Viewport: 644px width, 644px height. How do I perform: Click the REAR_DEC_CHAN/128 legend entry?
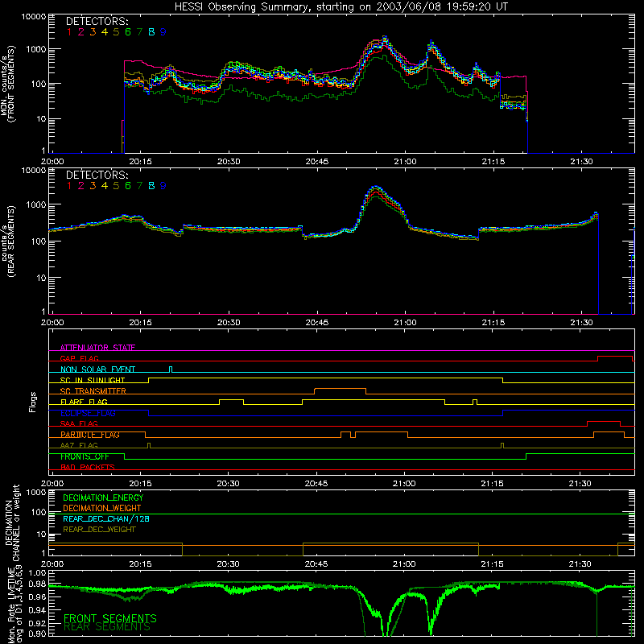pyautogui.click(x=106, y=518)
